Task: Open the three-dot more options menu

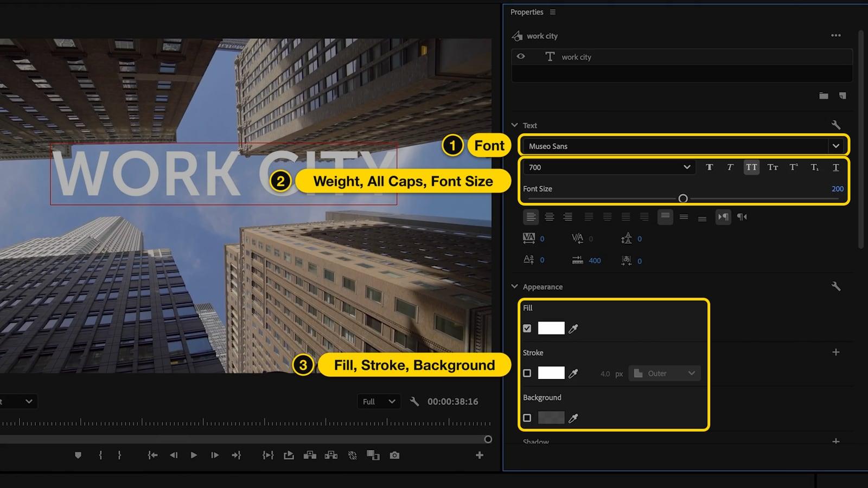Action: 836,35
